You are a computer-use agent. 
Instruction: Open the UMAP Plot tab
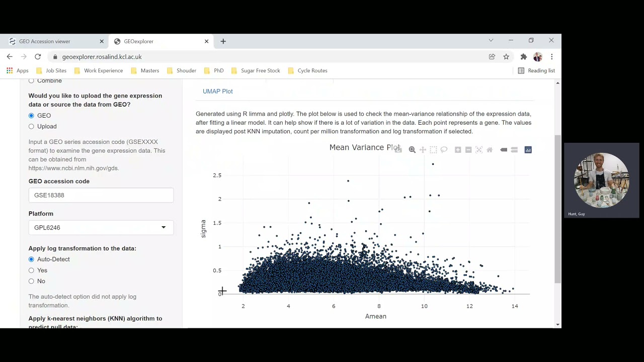[218, 91]
